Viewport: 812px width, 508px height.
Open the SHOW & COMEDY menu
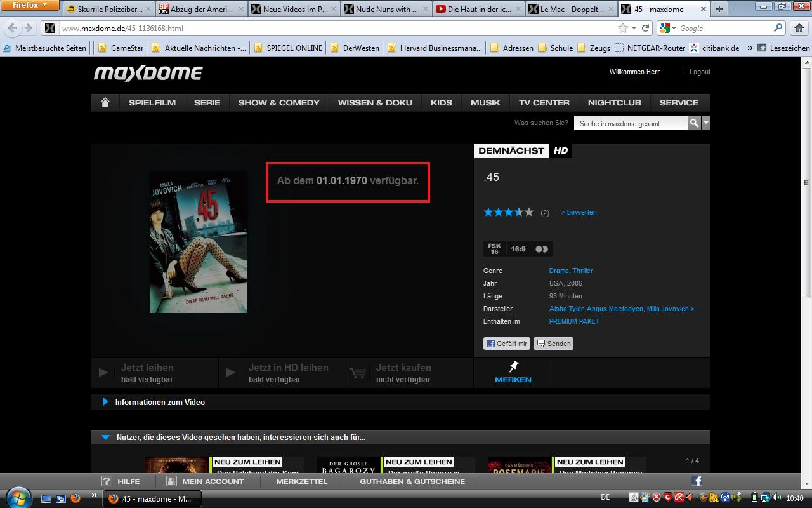click(279, 102)
